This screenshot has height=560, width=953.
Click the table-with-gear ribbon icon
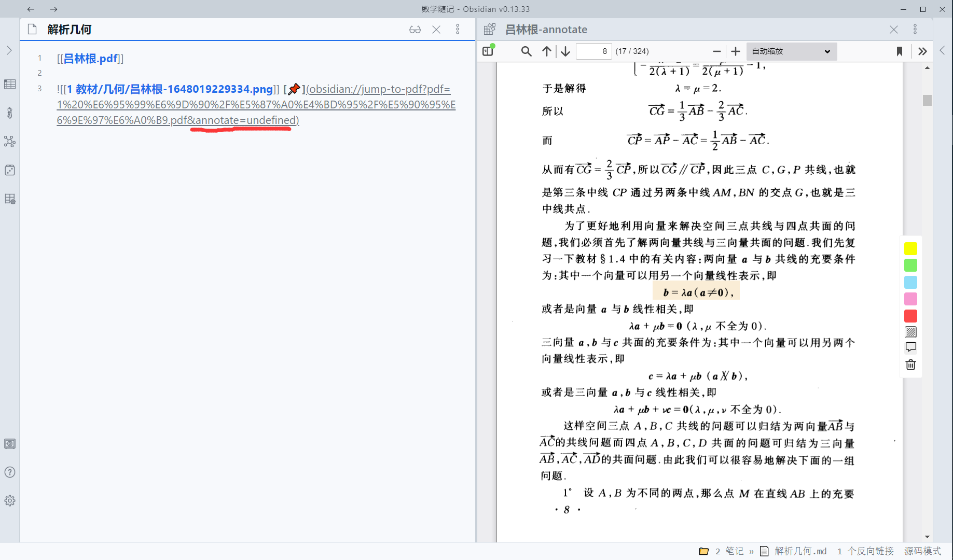[x=10, y=199]
